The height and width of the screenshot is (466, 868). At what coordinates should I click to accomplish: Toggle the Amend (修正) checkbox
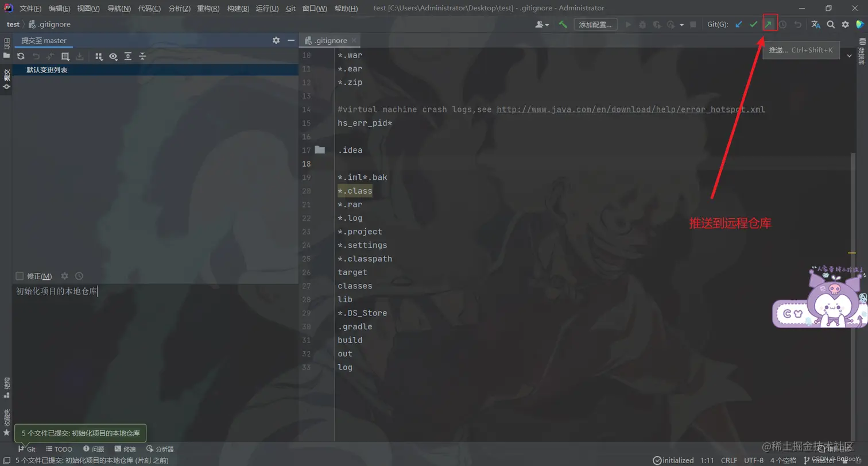point(20,276)
